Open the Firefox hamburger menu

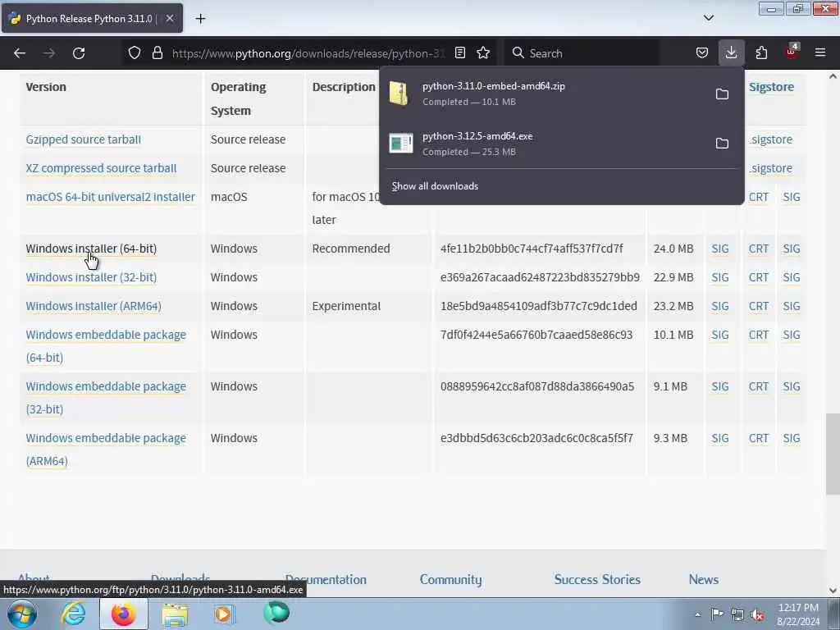point(820,53)
